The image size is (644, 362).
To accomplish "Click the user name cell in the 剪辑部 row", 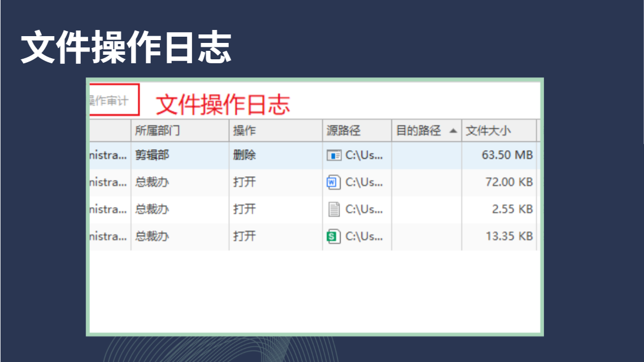I will pos(110,155).
